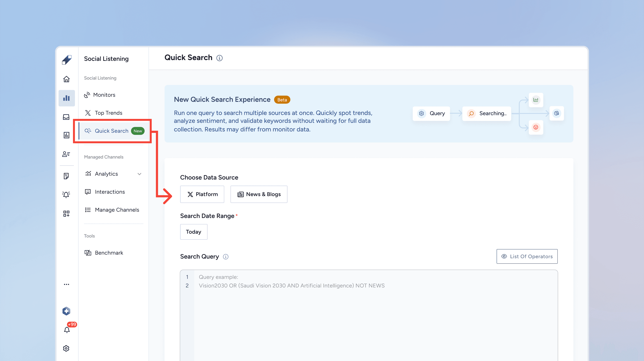Image resolution: width=644 pixels, height=361 pixels.
Task: Click into the Search Query editor field
Action: tap(369, 315)
